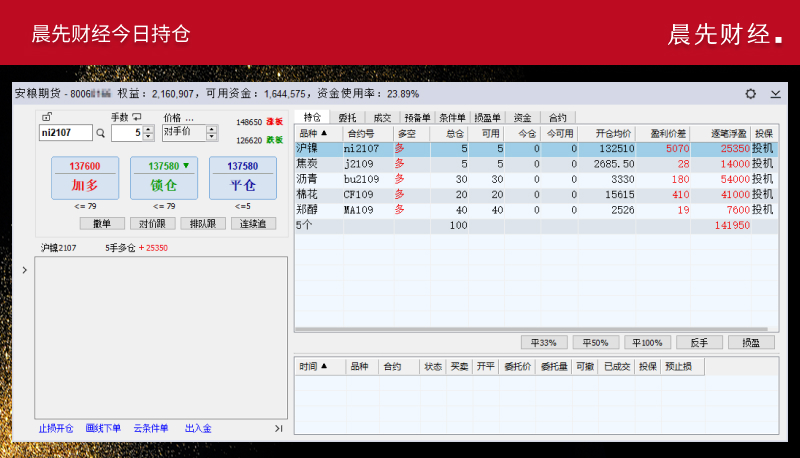Open the 对手价 price type dropdown
This screenshot has height=458, width=800.
tap(213, 132)
